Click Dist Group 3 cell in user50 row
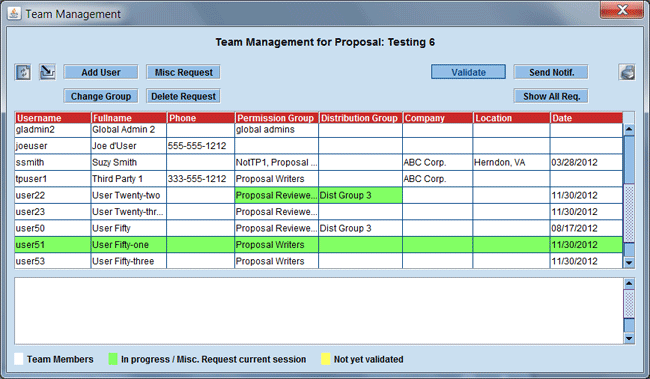Viewport: 650px width, 379px height. [x=360, y=228]
